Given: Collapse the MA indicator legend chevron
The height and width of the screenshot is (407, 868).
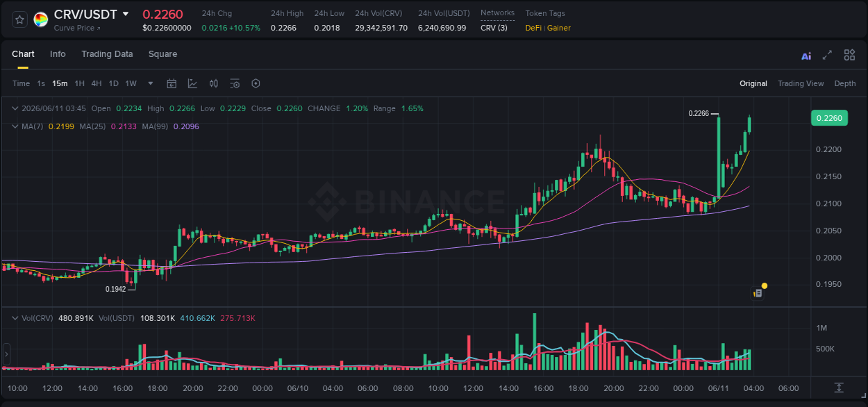Looking at the screenshot, I should pyautogui.click(x=15, y=126).
